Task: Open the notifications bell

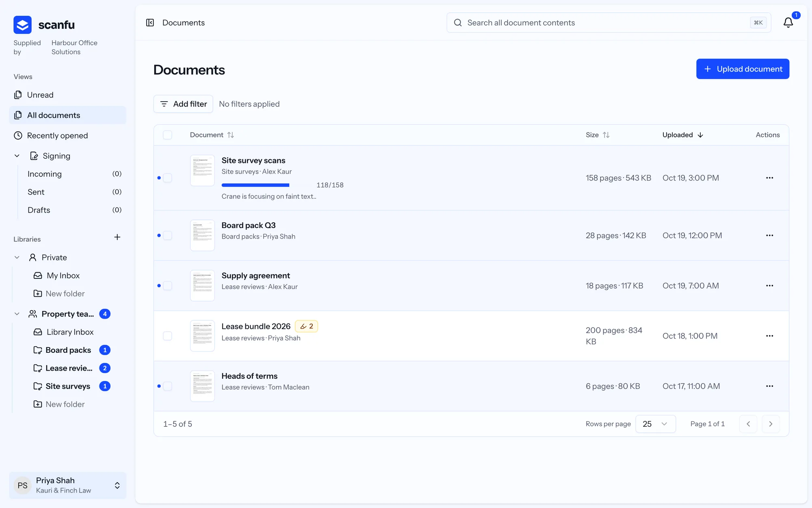Action: (x=788, y=22)
